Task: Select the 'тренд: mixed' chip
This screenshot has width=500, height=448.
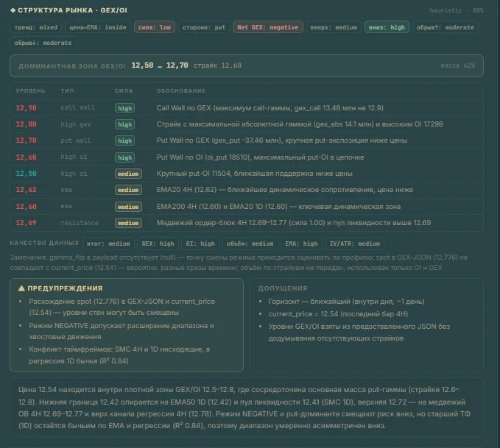Action: [x=36, y=27]
